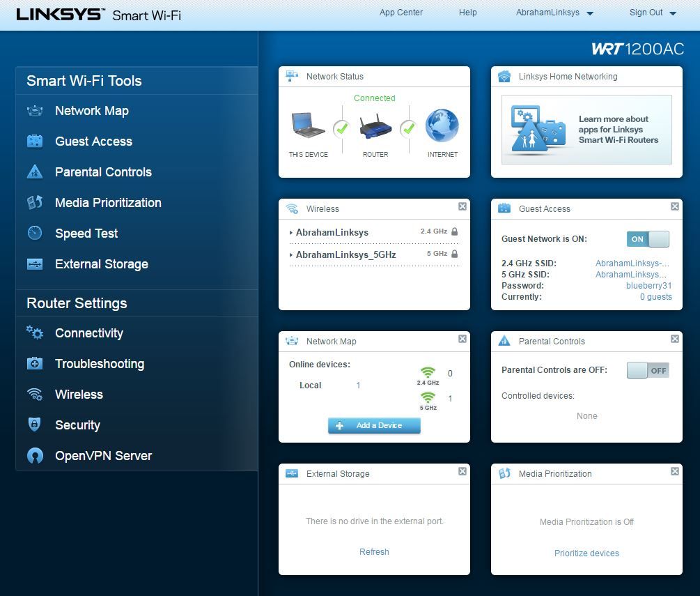This screenshot has width=700, height=596.
Task: Click Help in the top navigation
Action: click(x=467, y=13)
